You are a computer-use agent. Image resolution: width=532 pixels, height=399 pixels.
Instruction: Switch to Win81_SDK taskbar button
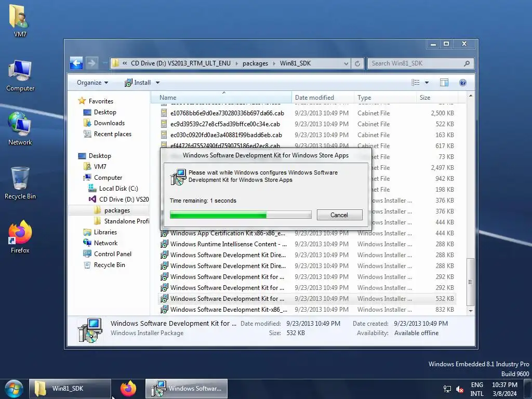(70, 389)
